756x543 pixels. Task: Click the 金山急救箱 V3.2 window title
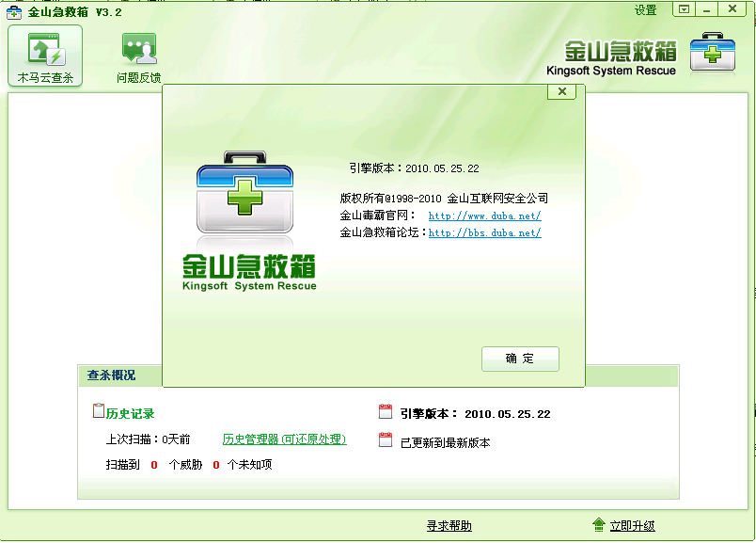tap(74, 12)
